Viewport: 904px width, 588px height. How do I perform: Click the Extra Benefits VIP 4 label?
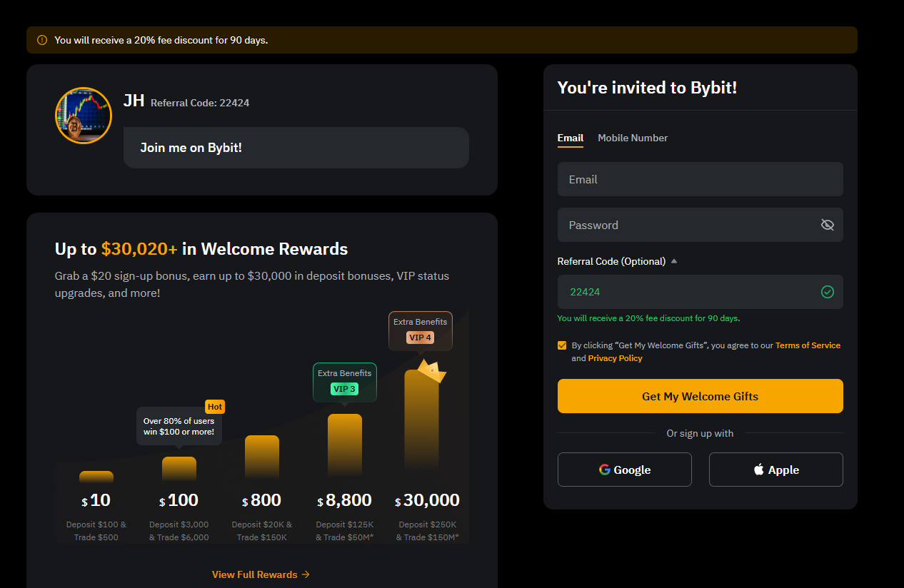421,330
